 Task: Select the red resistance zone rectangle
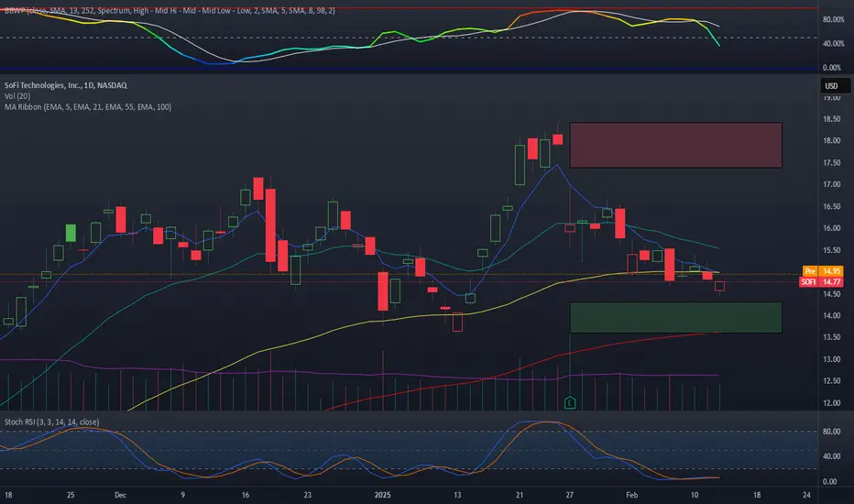coord(676,145)
